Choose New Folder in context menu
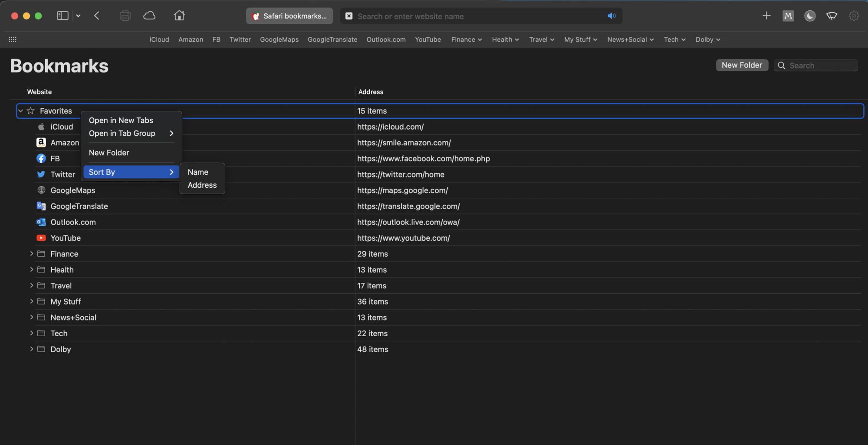 (132, 153)
